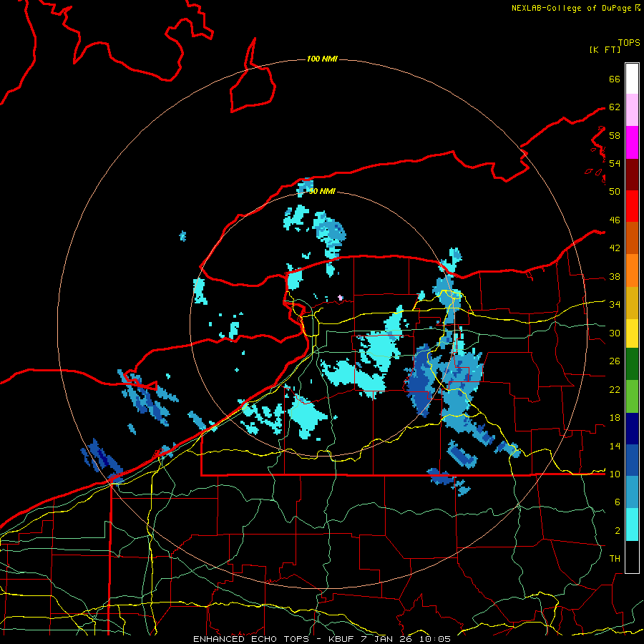Click the legend value "14"
The width and height of the screenshot is (644, 644).
615,446
